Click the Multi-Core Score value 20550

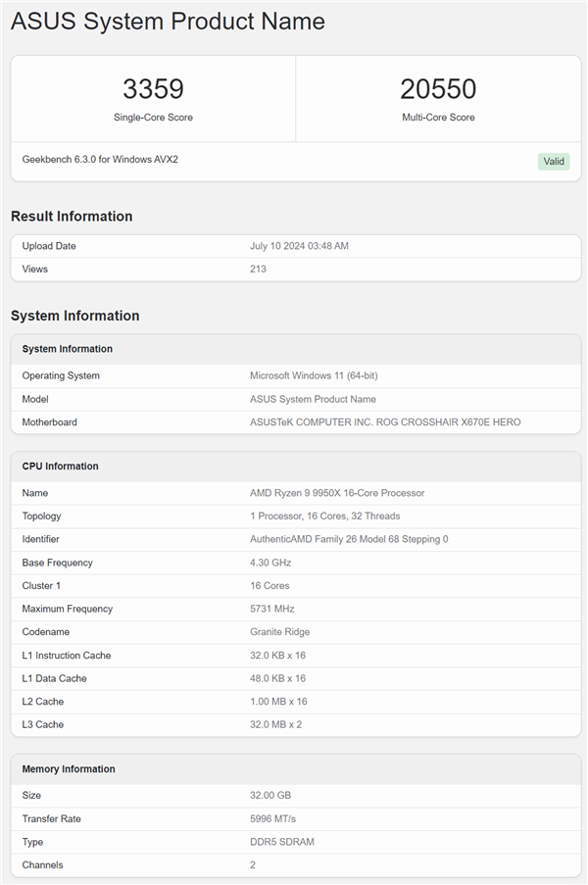click(x=438, y=89)
